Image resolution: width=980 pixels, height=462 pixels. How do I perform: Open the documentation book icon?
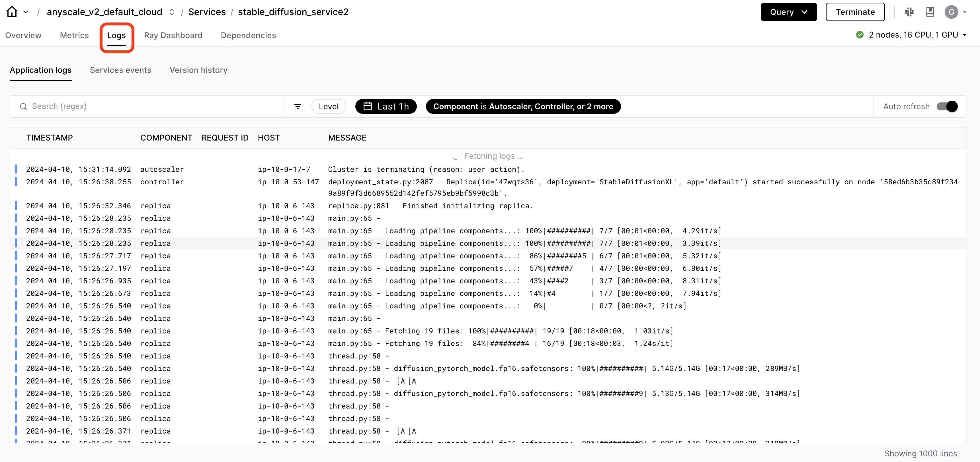pyautogui.click(x=930, y=12)
